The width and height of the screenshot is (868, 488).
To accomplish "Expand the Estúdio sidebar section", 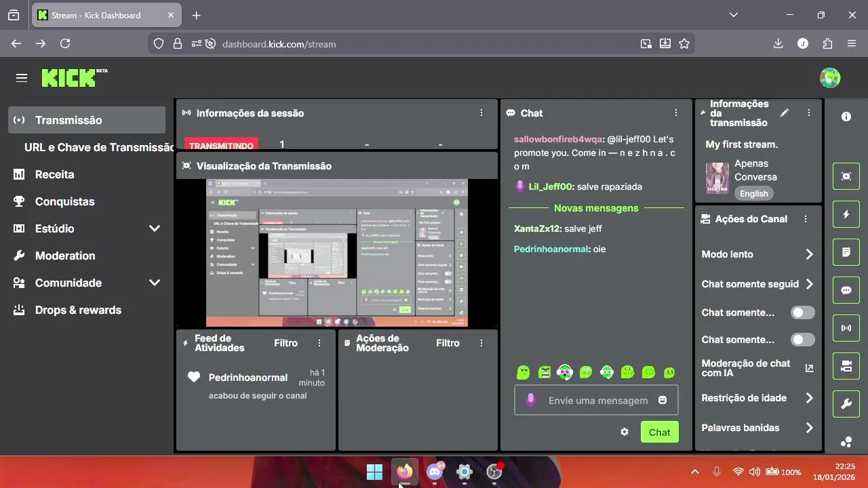I will point(155,228).
